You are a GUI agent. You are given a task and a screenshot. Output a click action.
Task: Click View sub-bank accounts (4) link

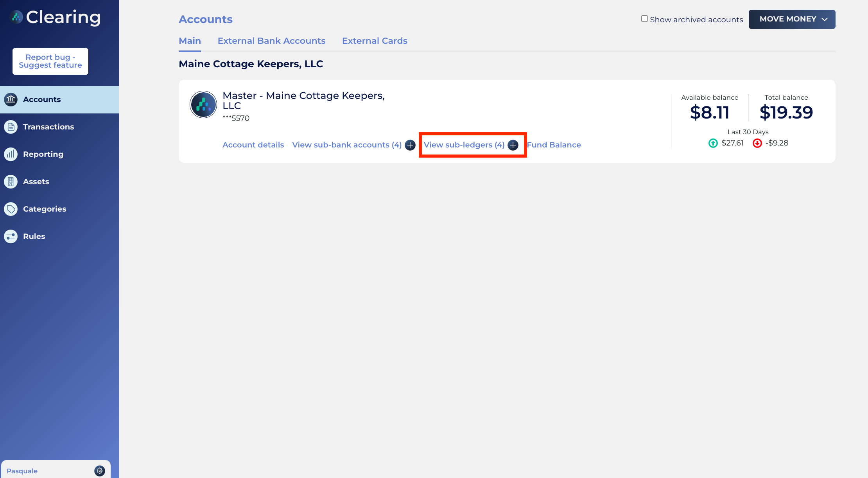pyautogui.click(x=347, y=145)
